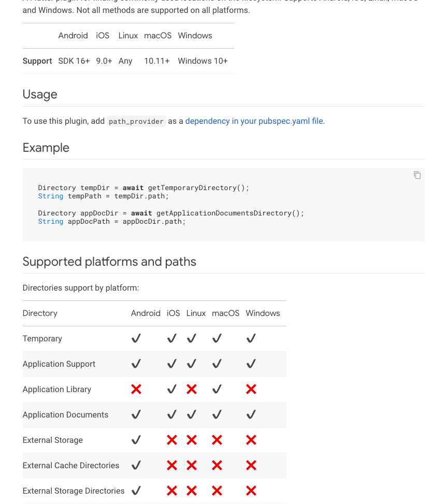Click the External Storage Directories row label
Viewport: 434px width, 504px height.
click(x=74, y=491)
